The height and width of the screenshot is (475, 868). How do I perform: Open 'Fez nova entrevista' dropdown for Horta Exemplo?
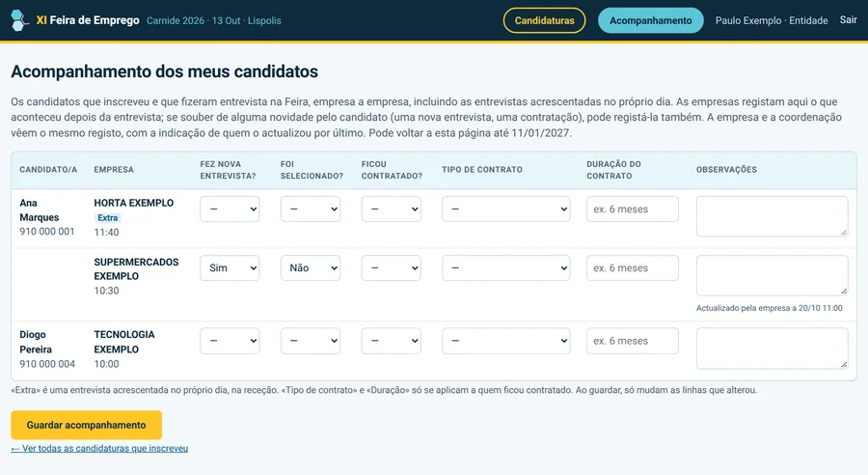(x=230, y=209)
